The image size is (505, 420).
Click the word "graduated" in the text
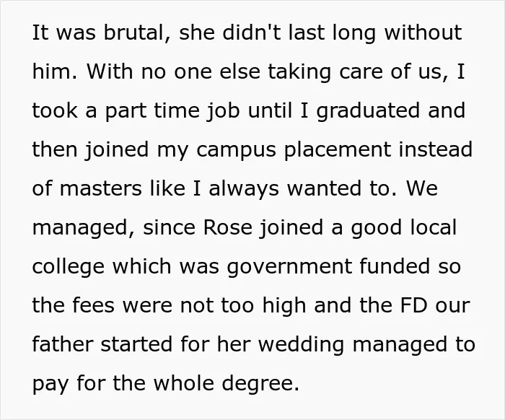(368, 111)
